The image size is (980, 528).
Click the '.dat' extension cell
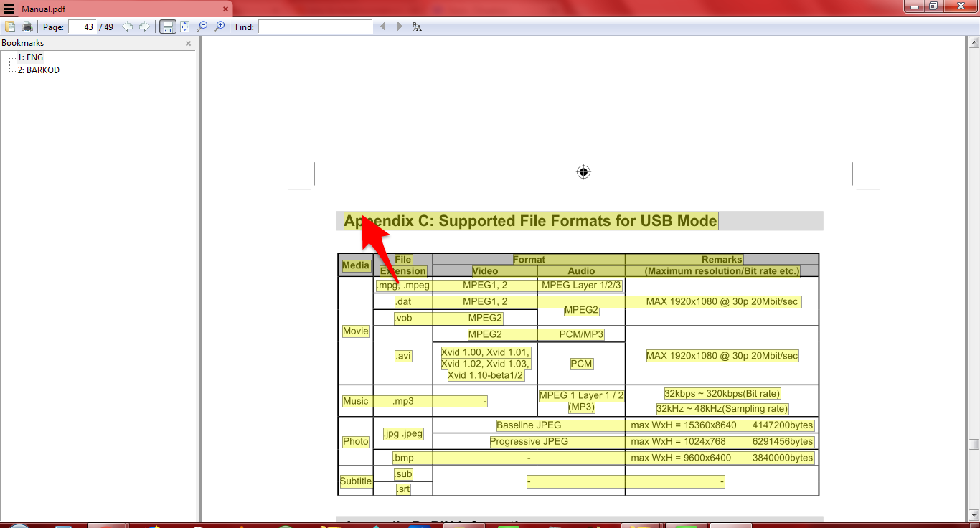pos(403,301)
